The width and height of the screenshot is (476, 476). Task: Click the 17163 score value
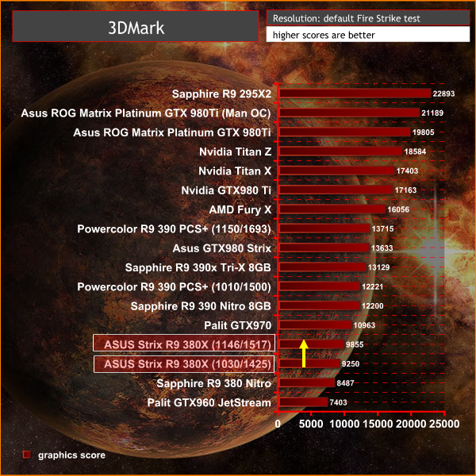click(x=405, y=190)
